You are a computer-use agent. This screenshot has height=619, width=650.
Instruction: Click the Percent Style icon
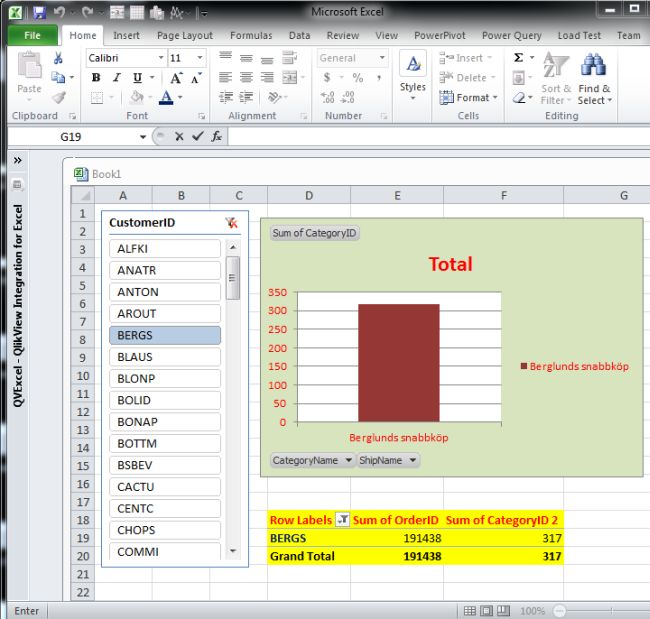tap(357, 78)
